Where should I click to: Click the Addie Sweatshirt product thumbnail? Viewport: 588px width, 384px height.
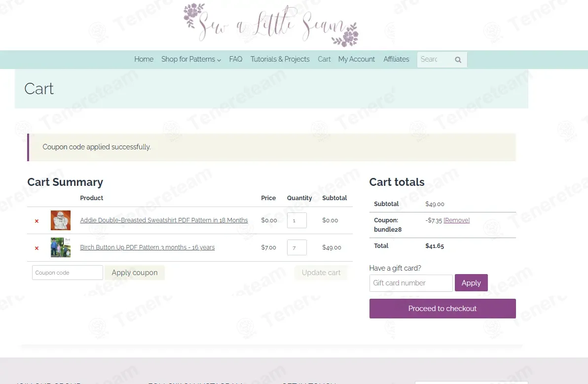(60, 220)
